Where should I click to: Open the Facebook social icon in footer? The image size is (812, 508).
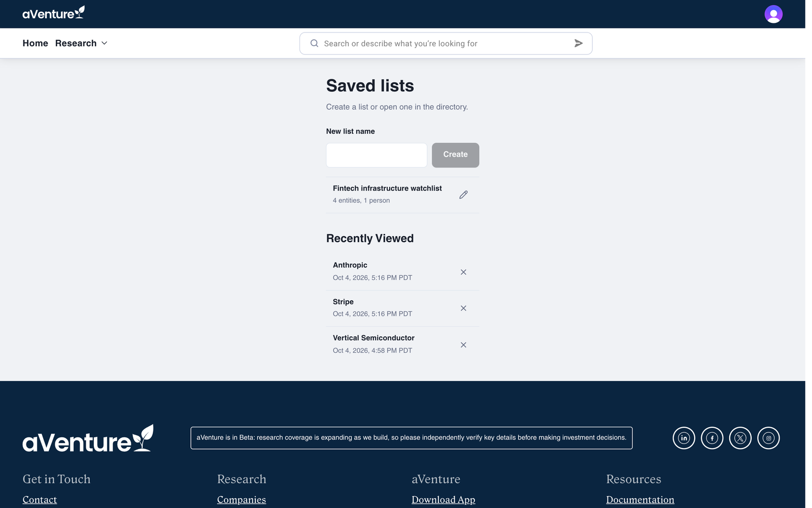click(712, 438)
